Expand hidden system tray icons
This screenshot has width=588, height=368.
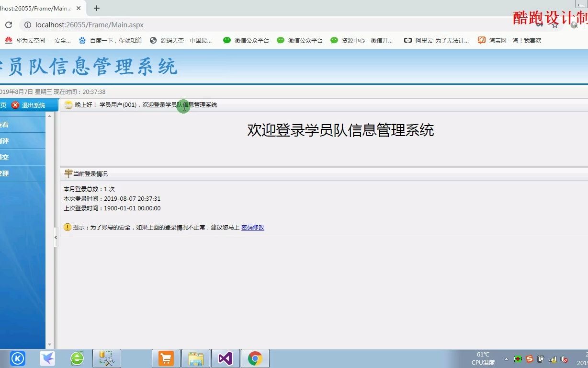click(507, 359)
